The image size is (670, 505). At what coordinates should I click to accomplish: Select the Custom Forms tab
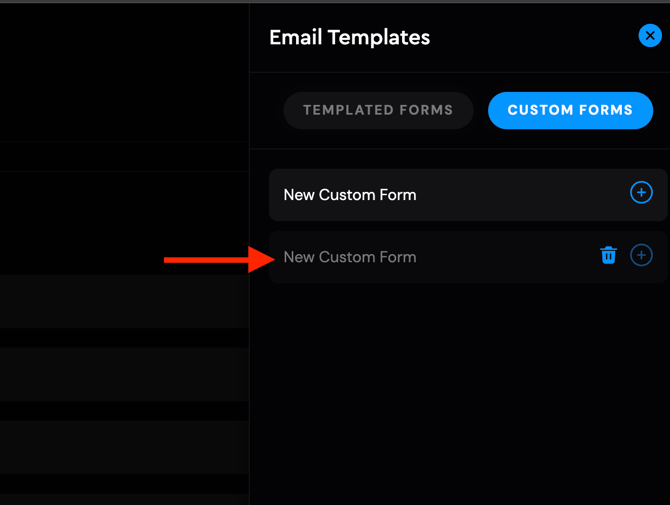coord(570,110)
